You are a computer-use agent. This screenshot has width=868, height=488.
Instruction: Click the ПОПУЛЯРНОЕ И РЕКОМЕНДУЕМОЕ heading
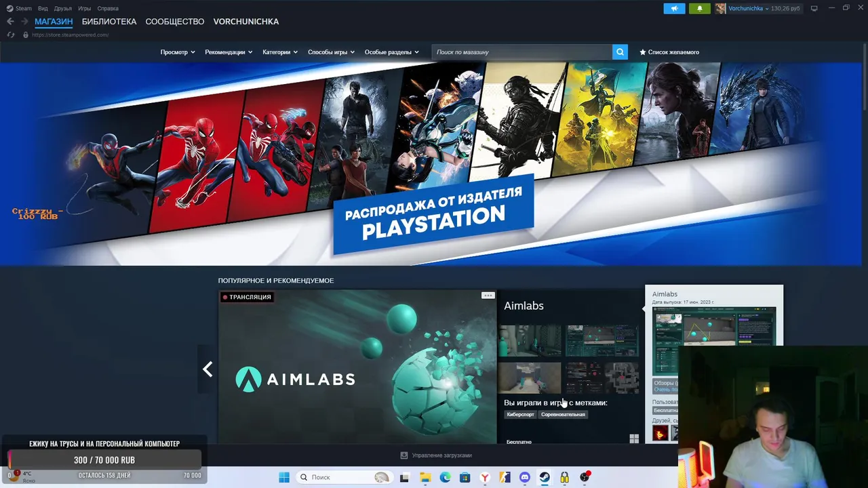tap(276, 281)
